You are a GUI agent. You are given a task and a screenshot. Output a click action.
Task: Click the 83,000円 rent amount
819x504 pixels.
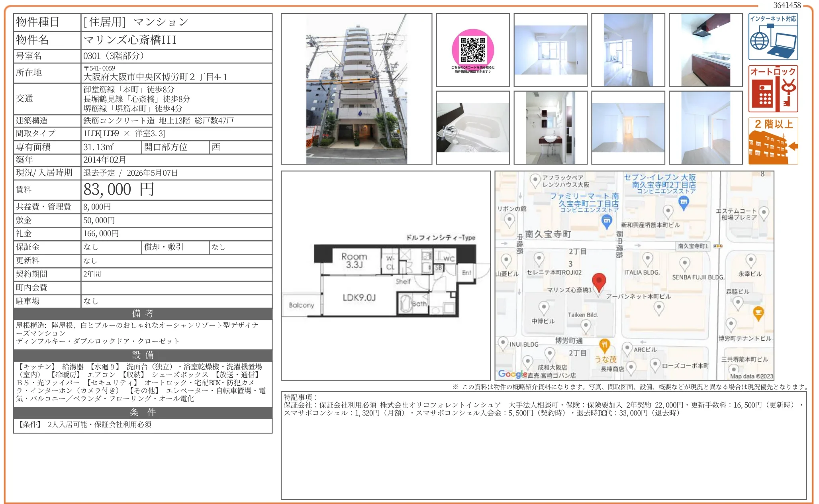(x=119, y=190)
